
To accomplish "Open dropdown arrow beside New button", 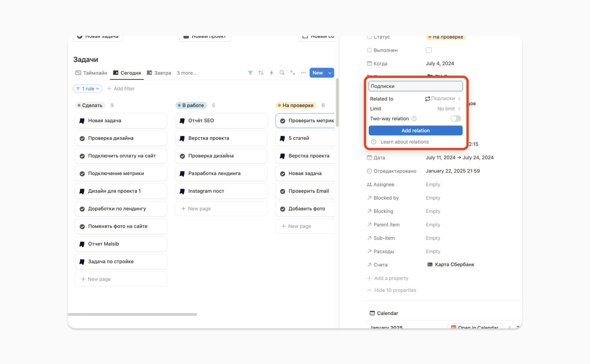I will (x=330, y=73).
